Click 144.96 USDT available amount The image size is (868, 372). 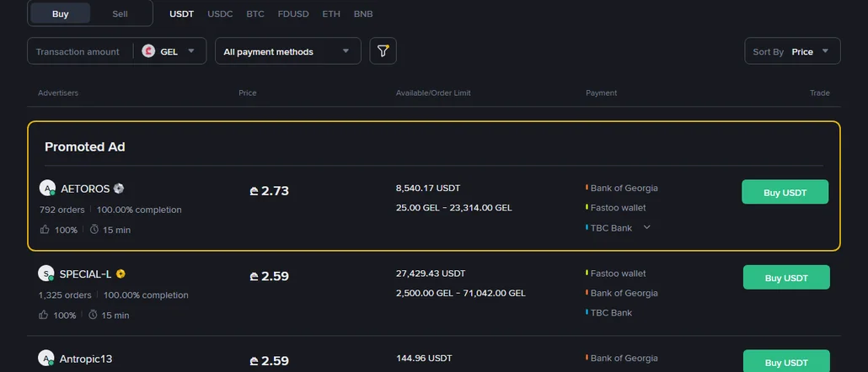424,359
